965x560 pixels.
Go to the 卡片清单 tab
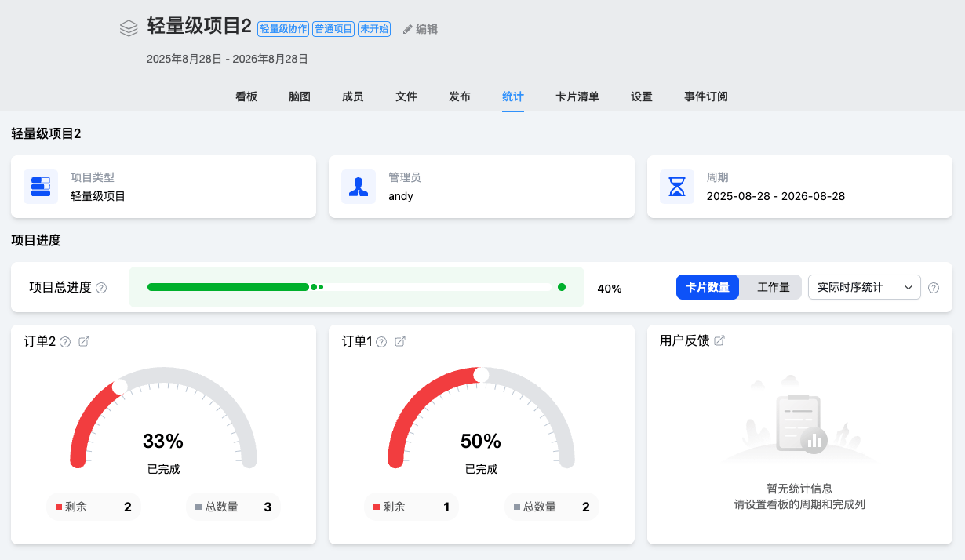pos(577,96)
